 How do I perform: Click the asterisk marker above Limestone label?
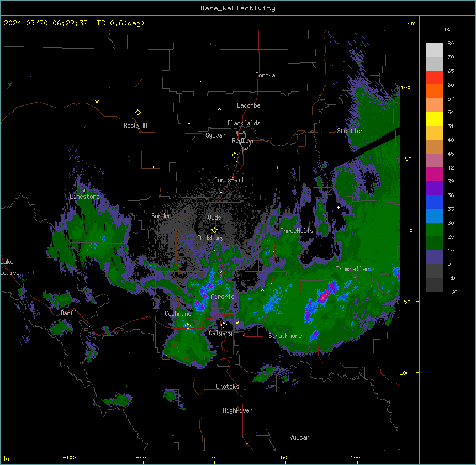pos(84,191)
